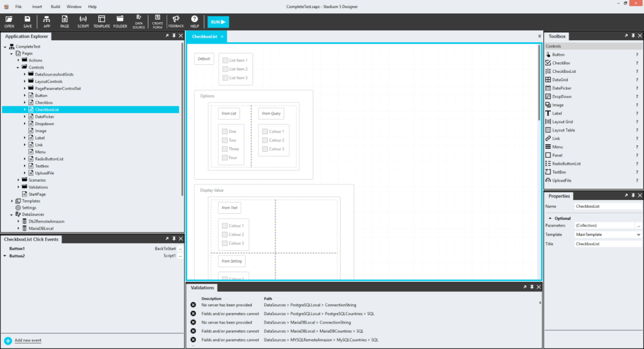This screenshot has width=644, height=349.
Task: Collapse the DataSources node
Action: point(12,214)
